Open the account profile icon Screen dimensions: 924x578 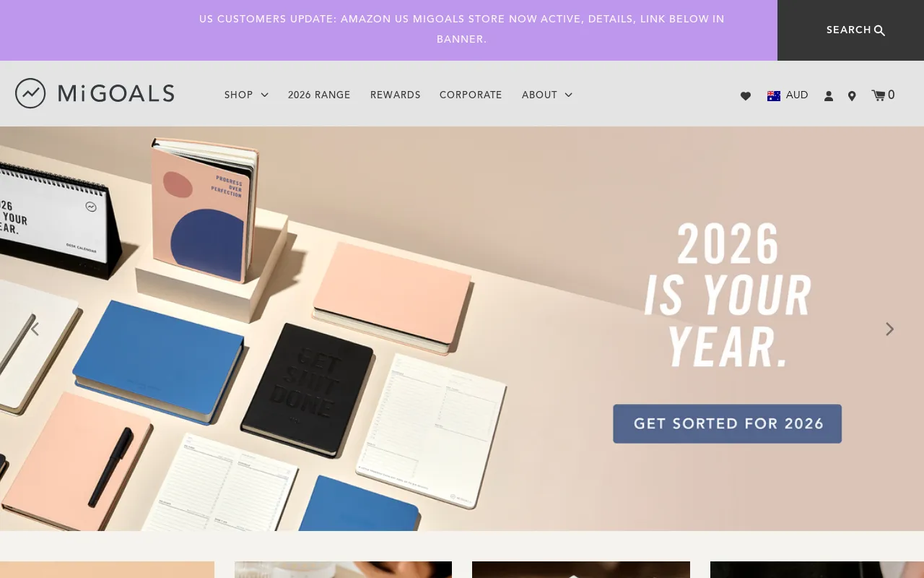(x=829, y=95)
